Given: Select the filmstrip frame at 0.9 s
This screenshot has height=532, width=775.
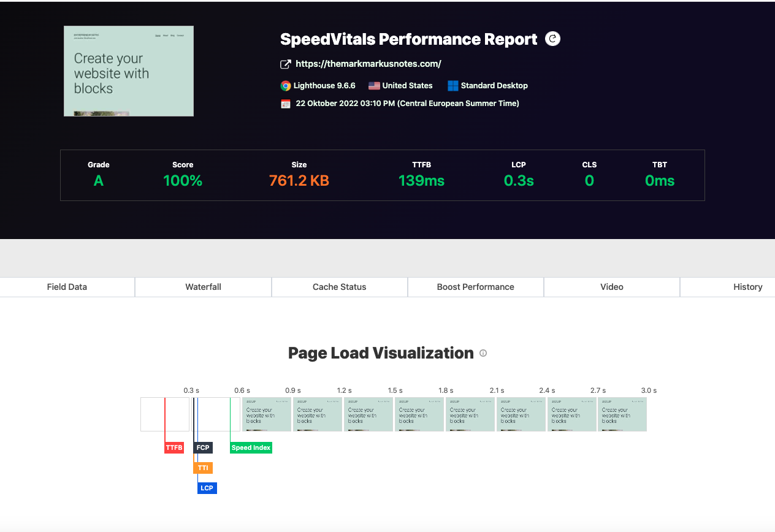Looking at the screenshot, I should [x=318, y=414].
